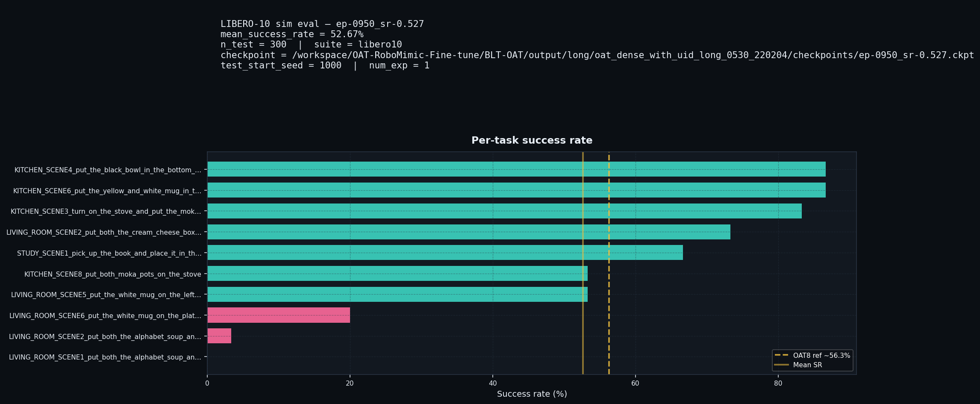The height and width of the screenshot is (404, 980).
Task: Click the teal bar for KITCHEN_SCENE4
Action: point(516,169)
